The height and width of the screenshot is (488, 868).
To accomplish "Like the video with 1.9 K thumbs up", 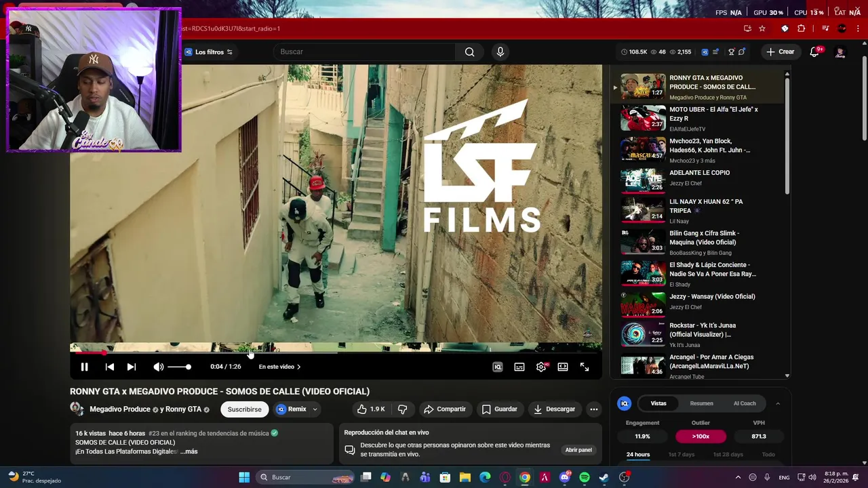I will (x=371, y=409).
